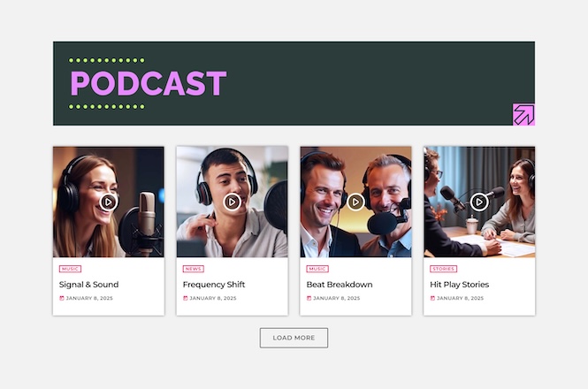The width and height of the screenshot is (588, 389).
Task: Click the date under Hit Play Stories
Action: (461, 299)
